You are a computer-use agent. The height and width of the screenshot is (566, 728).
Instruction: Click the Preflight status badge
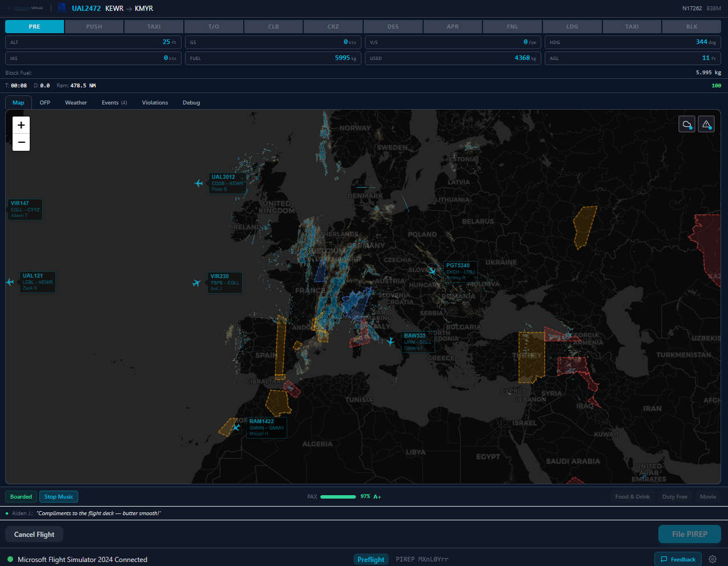coord(371,559)
